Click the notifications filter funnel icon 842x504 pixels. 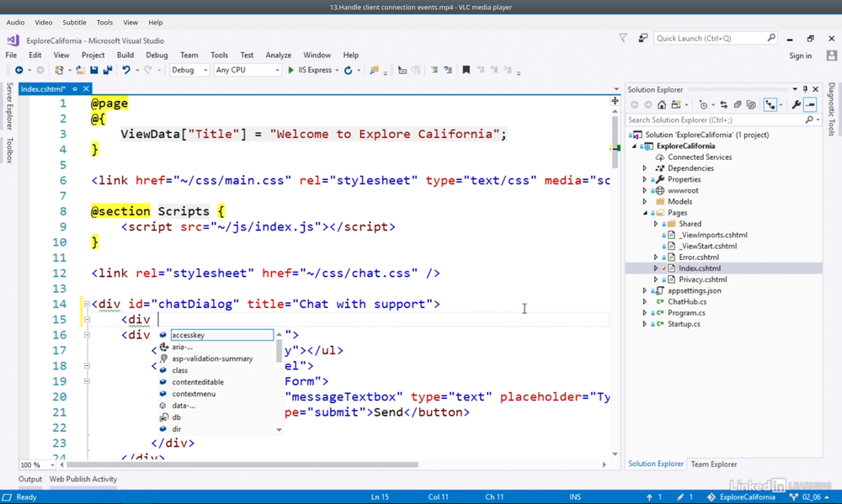[x=623, y=38]
